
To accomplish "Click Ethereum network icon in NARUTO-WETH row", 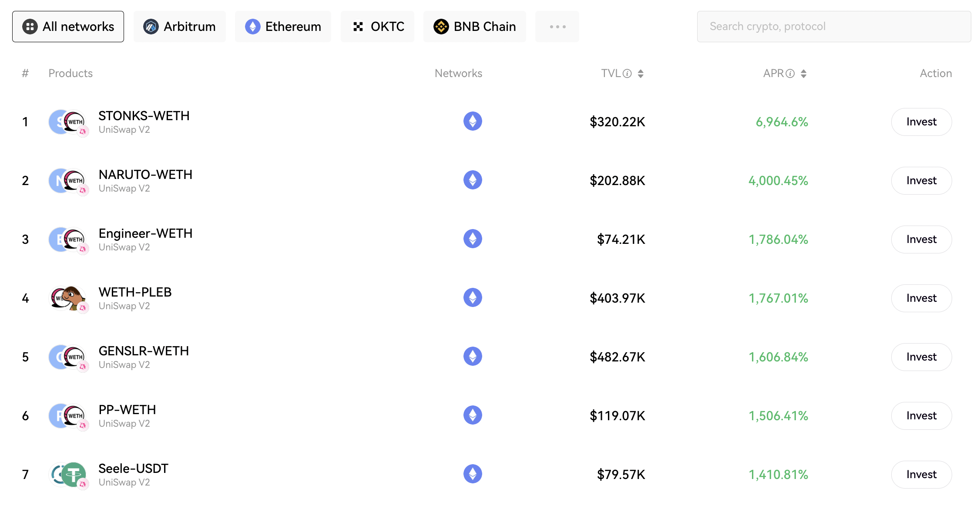I will coord(473,180).
